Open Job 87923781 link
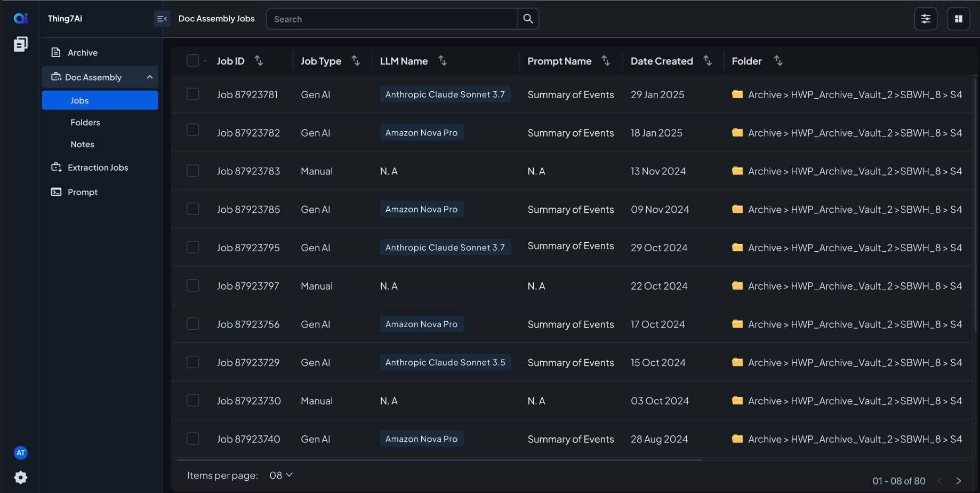Image resolution: width=980 pixels, height=493 pixels. pyautogui.click(x=247, y=94)
